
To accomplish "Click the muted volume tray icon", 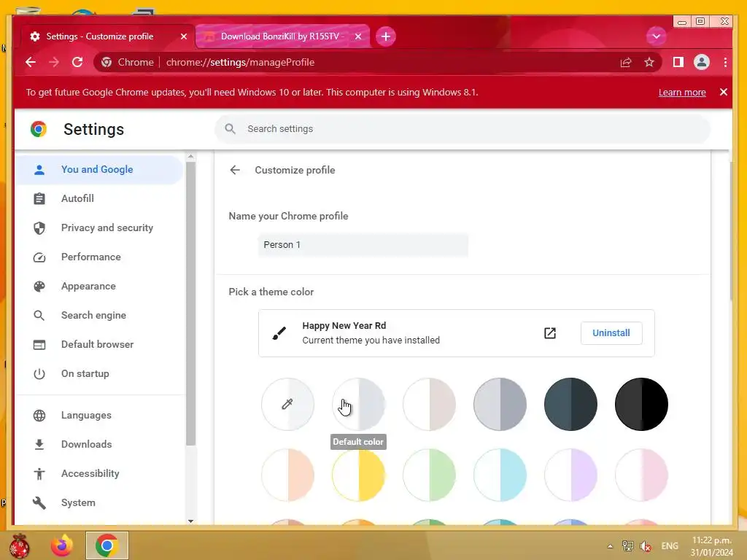I will (646, 546).
